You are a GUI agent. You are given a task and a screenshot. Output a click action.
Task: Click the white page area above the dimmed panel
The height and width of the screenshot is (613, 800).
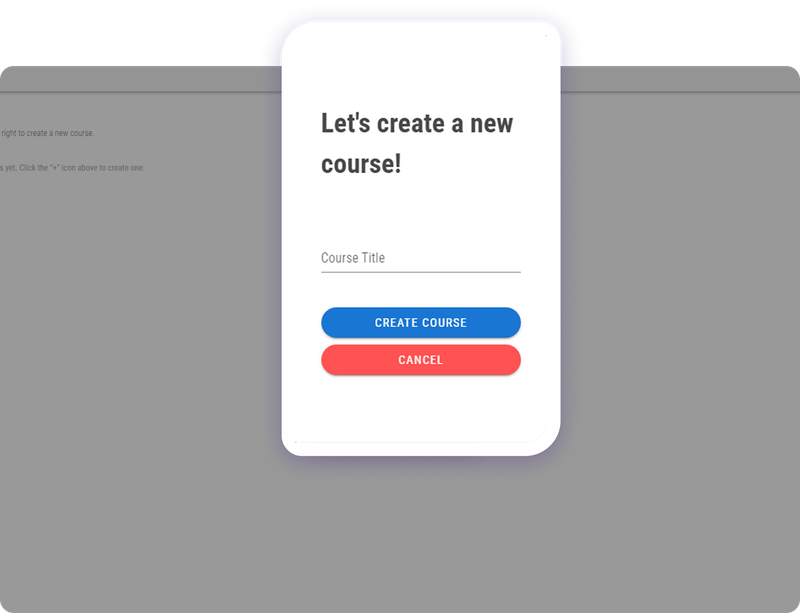click(x=140, y=32)
